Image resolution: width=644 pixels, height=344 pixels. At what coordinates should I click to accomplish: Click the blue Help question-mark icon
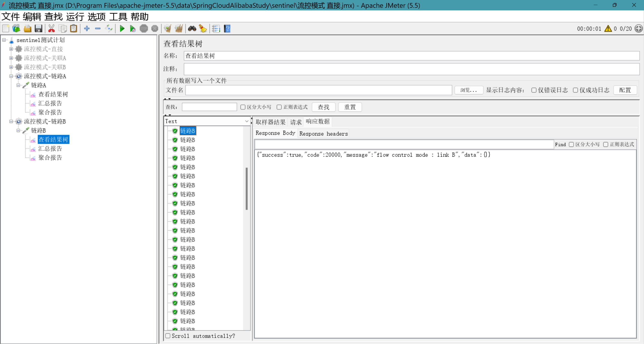(x=227, y=29)
